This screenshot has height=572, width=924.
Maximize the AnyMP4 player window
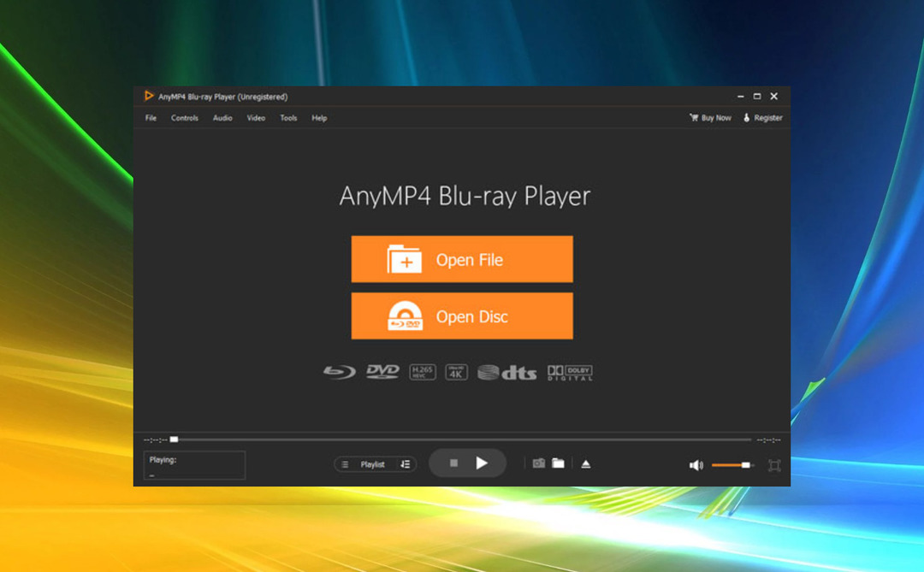[757, 96]
